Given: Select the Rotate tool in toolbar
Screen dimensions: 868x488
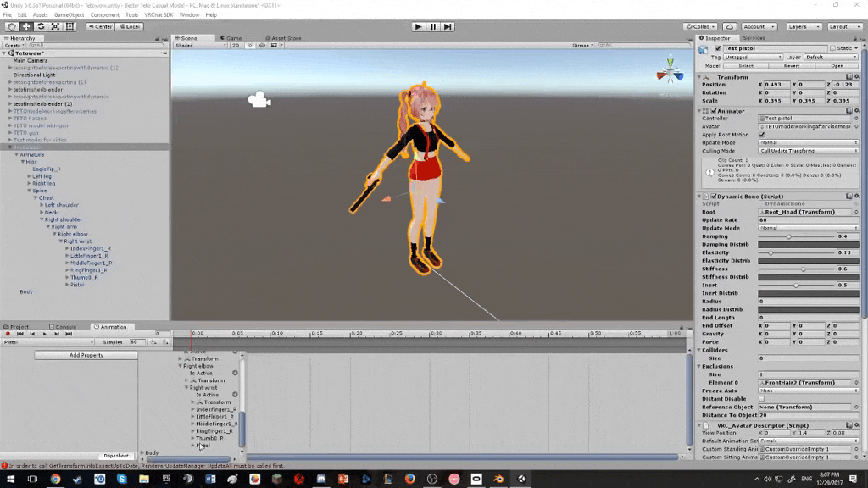Looking at the screenshot, I should tap(41, 26).
